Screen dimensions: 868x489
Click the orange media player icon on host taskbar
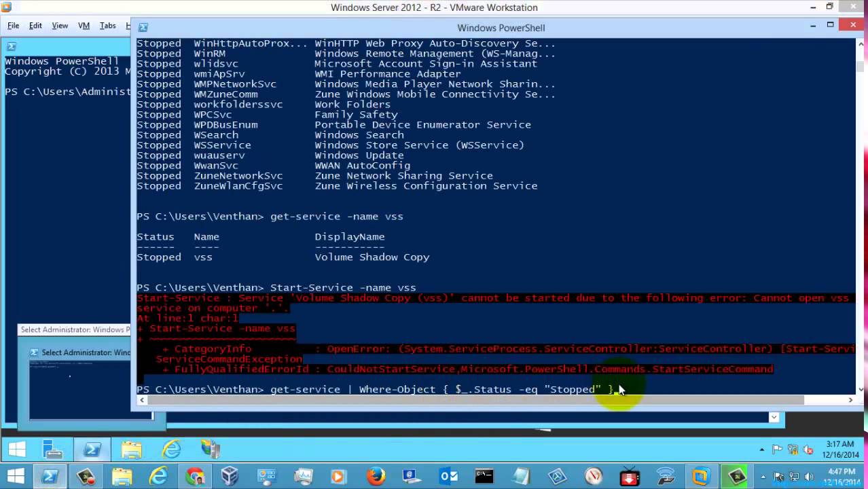point(339,477)
